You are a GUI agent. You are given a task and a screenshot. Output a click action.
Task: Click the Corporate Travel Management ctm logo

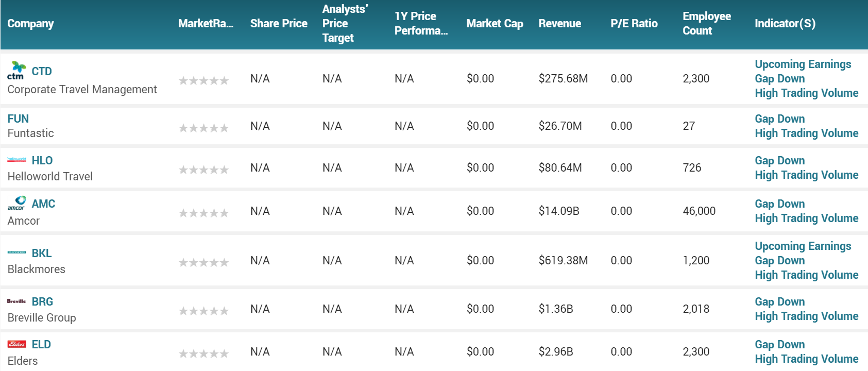(16, 71)
